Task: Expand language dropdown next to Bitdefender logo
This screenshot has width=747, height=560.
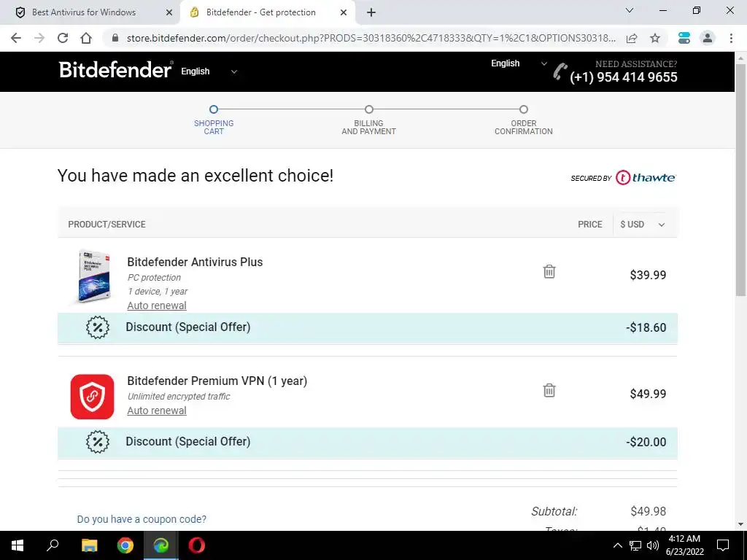Action: (x=209, y=71)
